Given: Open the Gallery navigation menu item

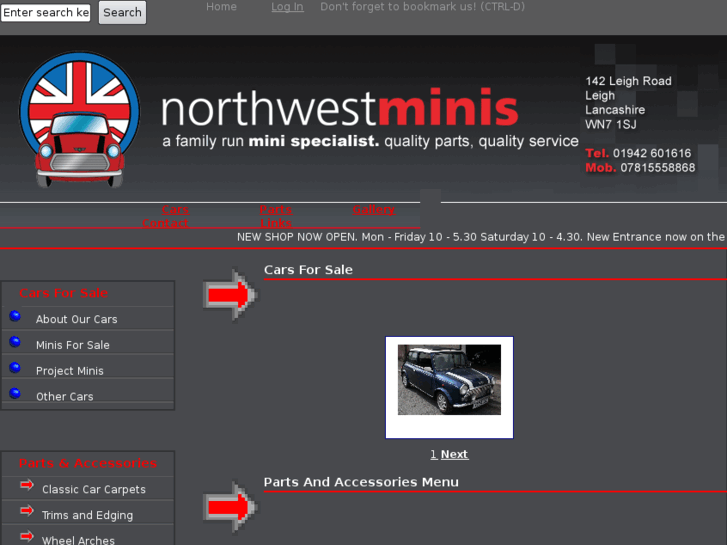Looking at the screenshot, I should coord(373,210).
